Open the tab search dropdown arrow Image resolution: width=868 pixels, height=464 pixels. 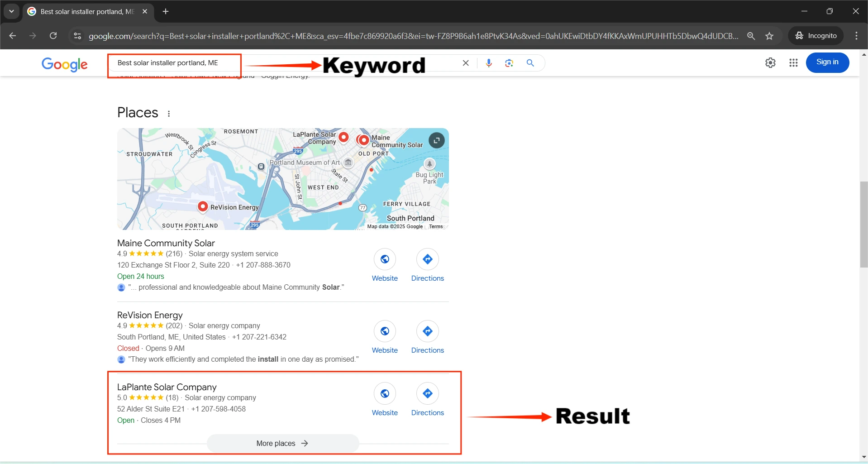(x=11, y=11)
